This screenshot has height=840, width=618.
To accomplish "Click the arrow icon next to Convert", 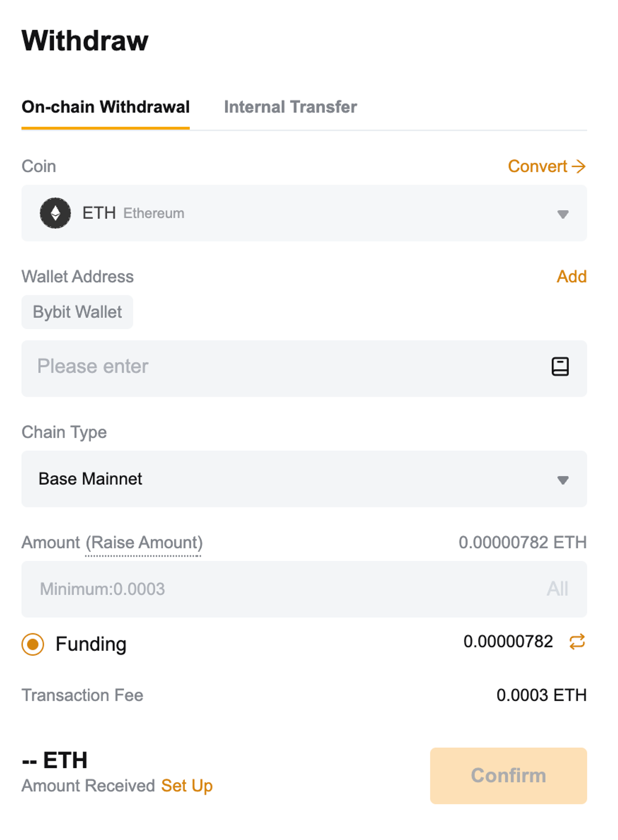I will click(x=579, y=166).
